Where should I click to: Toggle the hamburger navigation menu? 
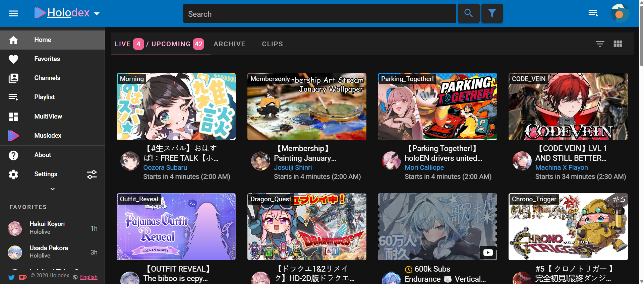[x=13, y=13]
